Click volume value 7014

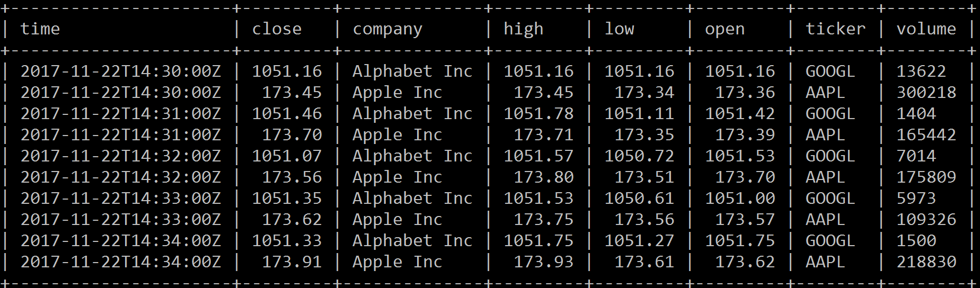tap(916, 156)
